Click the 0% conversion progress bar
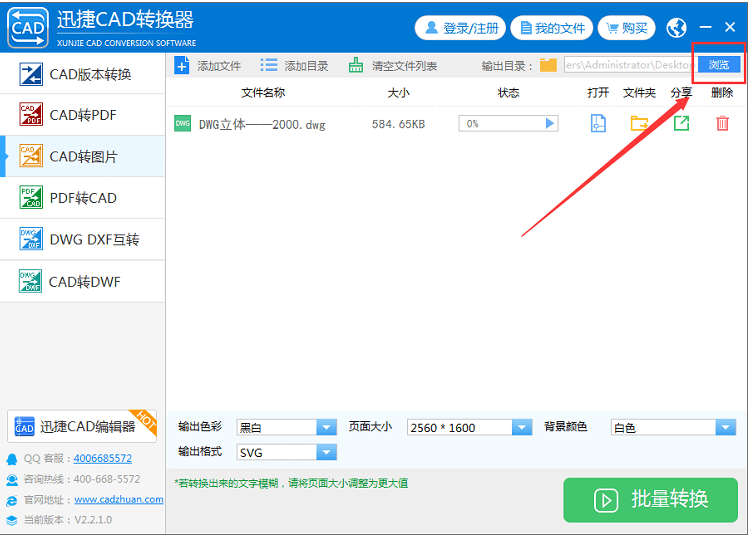752x538 pixels. (508, 124)
